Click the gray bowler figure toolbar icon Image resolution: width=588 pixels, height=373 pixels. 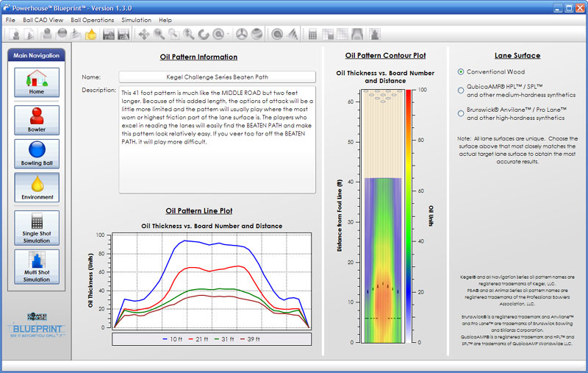point(47,35)
